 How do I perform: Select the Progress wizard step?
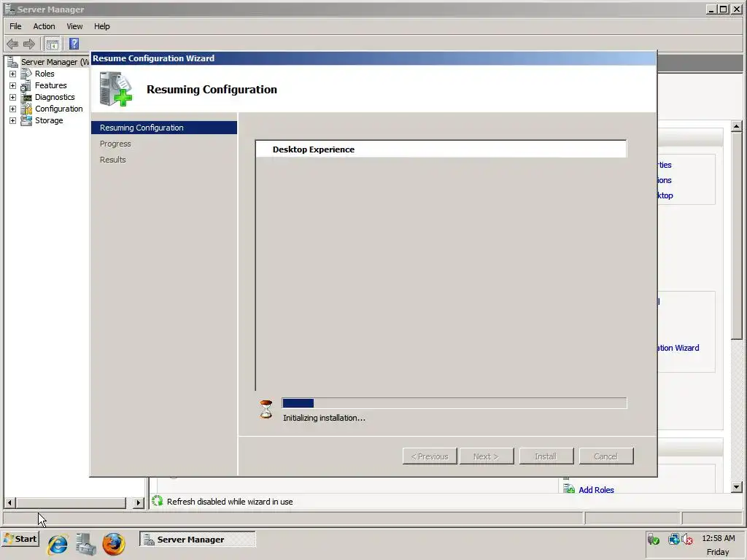click(x=115, y=144)
